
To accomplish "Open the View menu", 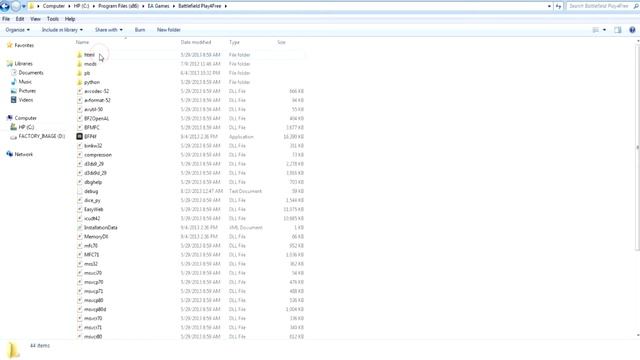I will tap(35, 19).
